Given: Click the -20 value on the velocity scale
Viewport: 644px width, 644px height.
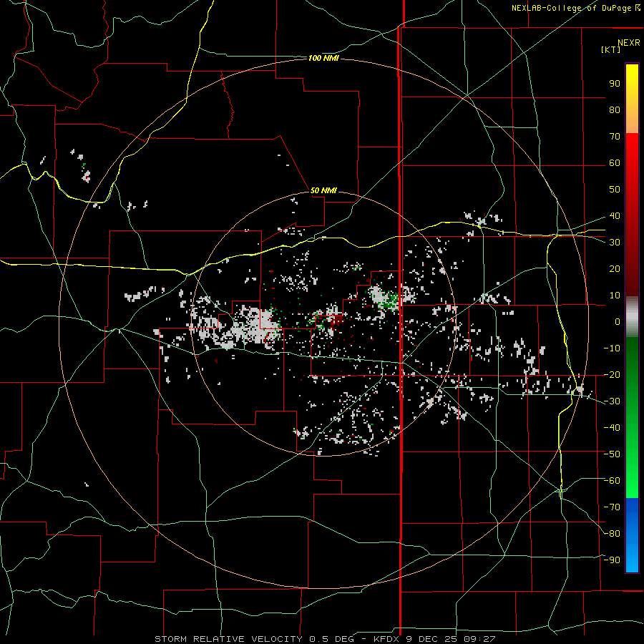Looking at the screenshot, I should (612, 375).
